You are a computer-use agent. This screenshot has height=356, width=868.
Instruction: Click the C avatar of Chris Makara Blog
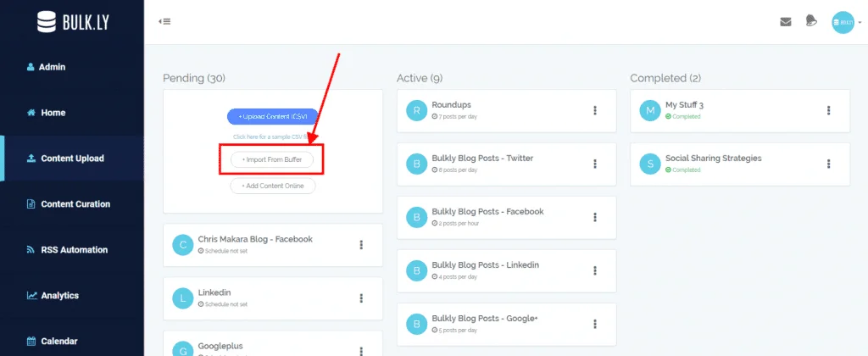183,245
